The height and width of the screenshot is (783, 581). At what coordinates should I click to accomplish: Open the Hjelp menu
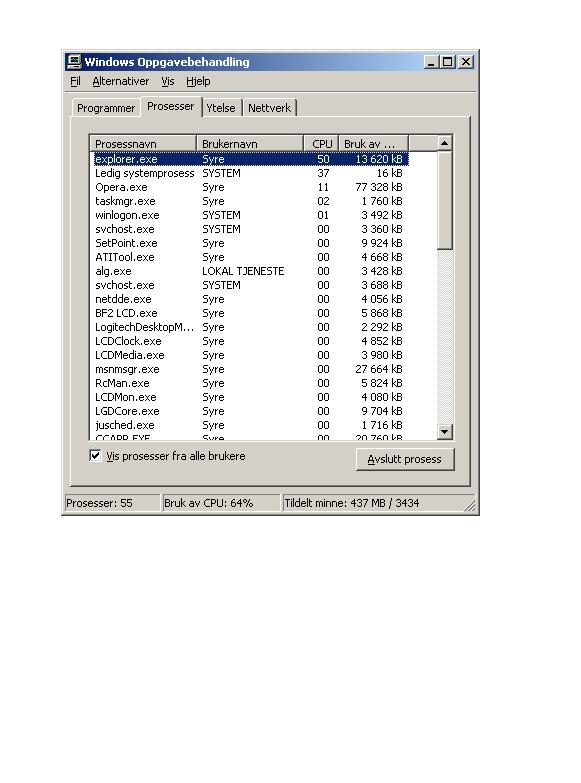tap(198, 81)
